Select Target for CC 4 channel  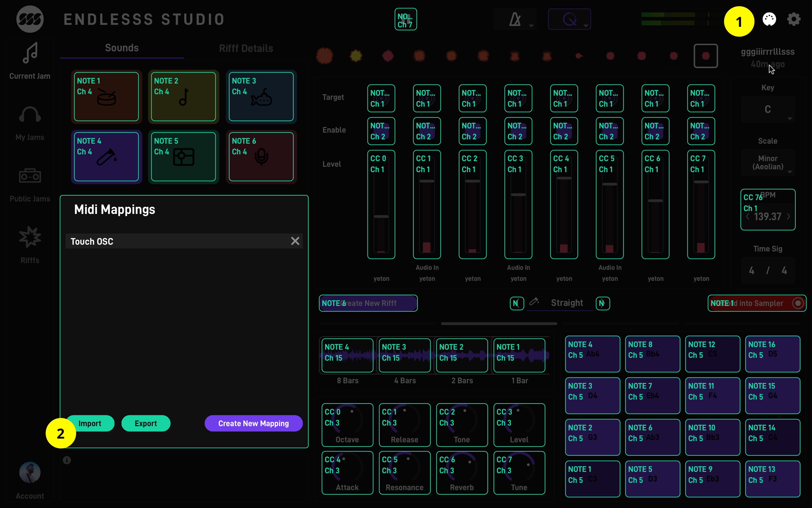564,98
